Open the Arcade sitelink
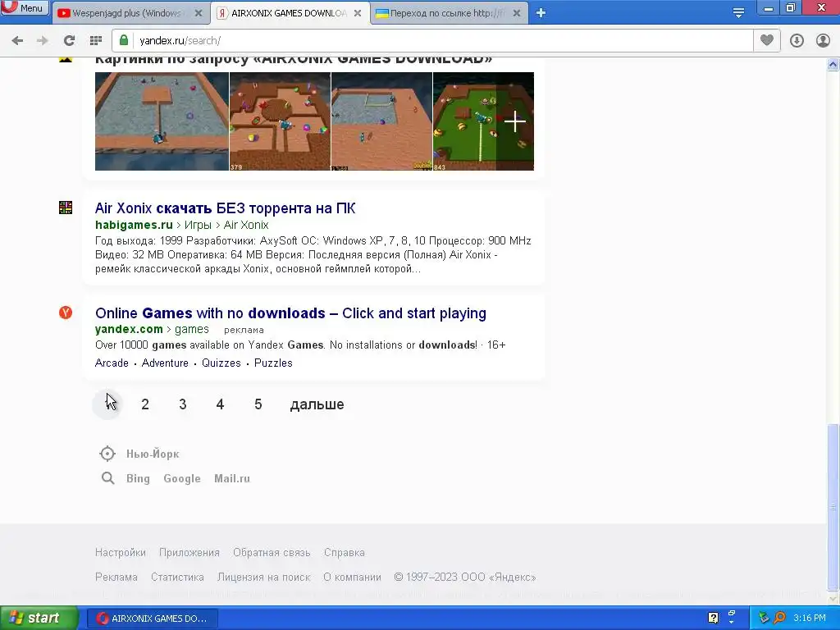840x630 pixels. click(112, 363)
